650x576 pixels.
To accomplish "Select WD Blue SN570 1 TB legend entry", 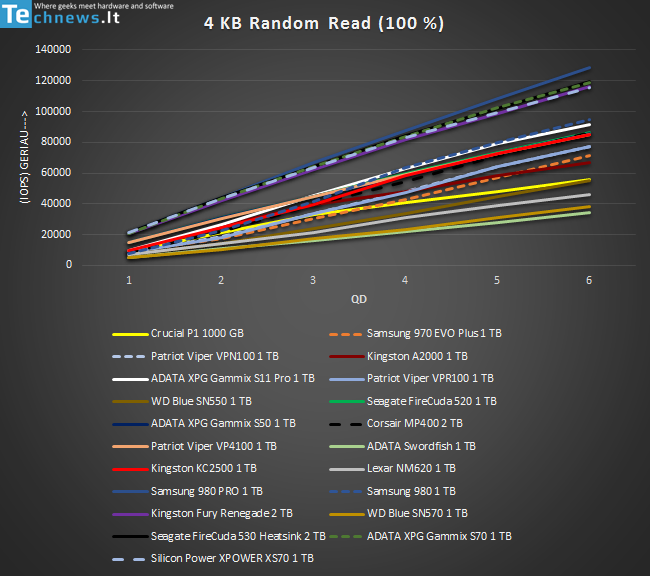I will point(398,513).
